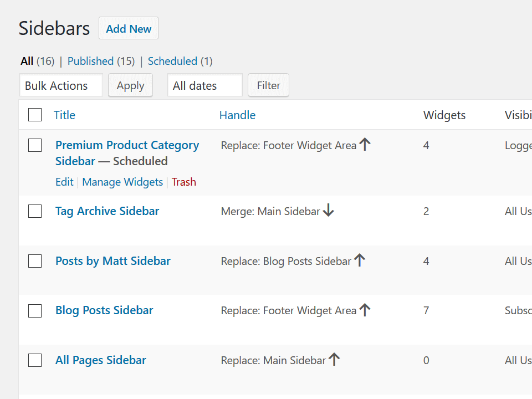Click the Filter button
Image resolution: width=532 pixels, height=399 pixels.
click(x=268, y=85)
